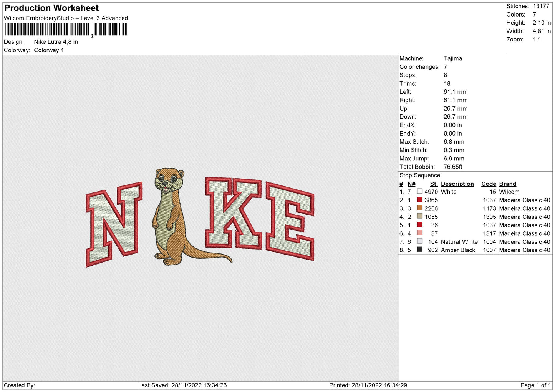Screen dimensions: 555x392
Task: Click the Max Jump value '6.9 mm'
Action: 454,159
